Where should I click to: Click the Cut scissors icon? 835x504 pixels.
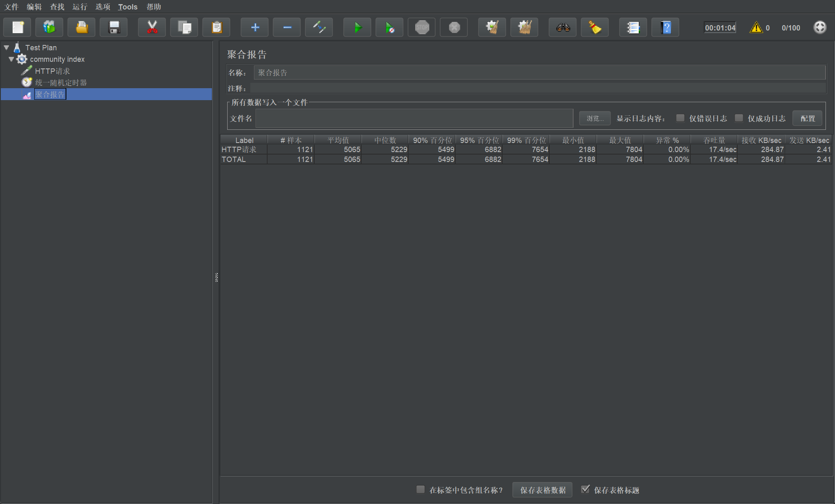click(x=152, y=28)
